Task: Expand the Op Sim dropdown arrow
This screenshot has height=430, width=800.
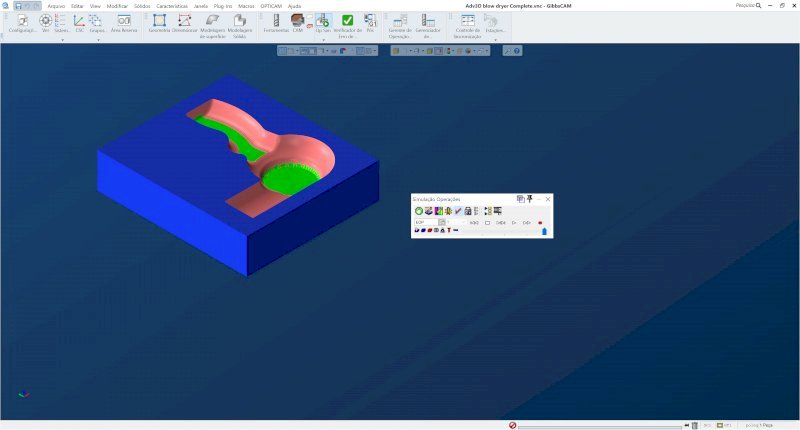Action: 323,40
